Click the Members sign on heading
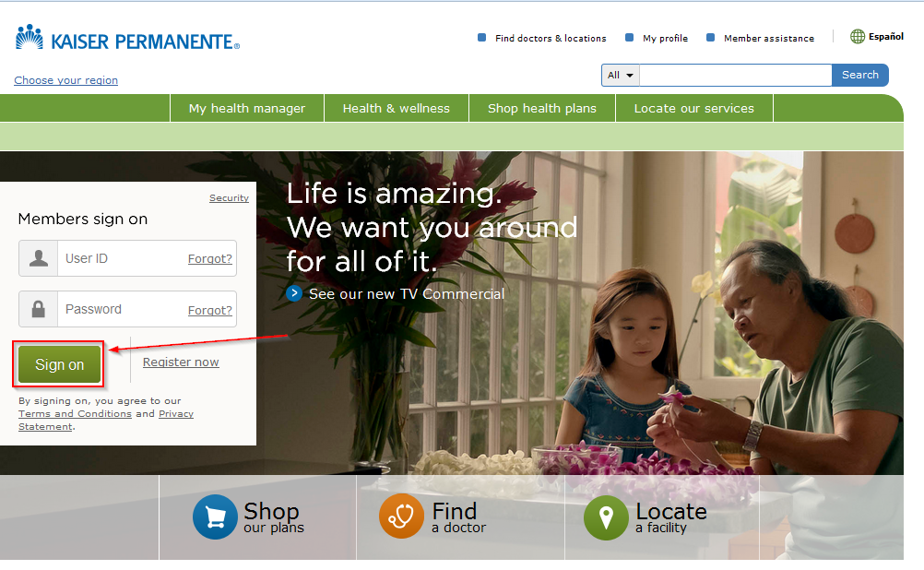 pos(83,219)
